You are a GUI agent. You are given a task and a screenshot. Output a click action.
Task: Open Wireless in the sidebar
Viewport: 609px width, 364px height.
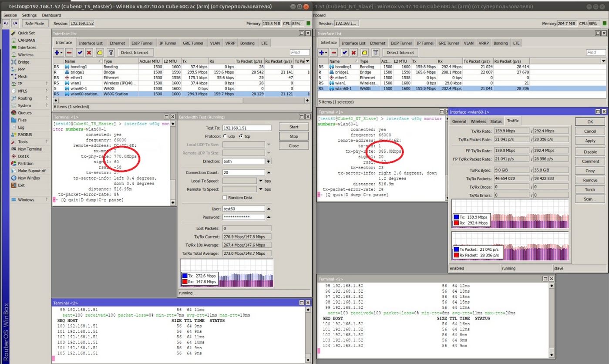coord(26,55)
